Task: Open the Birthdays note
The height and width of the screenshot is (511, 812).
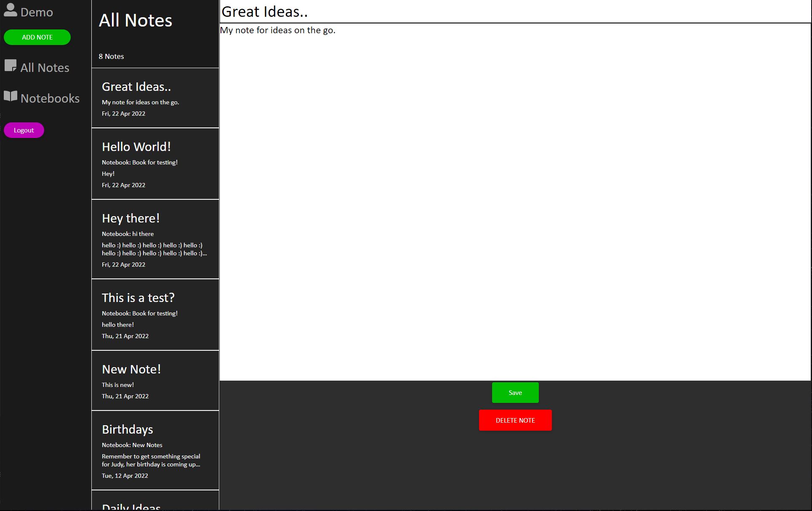Action: [155, 450]
